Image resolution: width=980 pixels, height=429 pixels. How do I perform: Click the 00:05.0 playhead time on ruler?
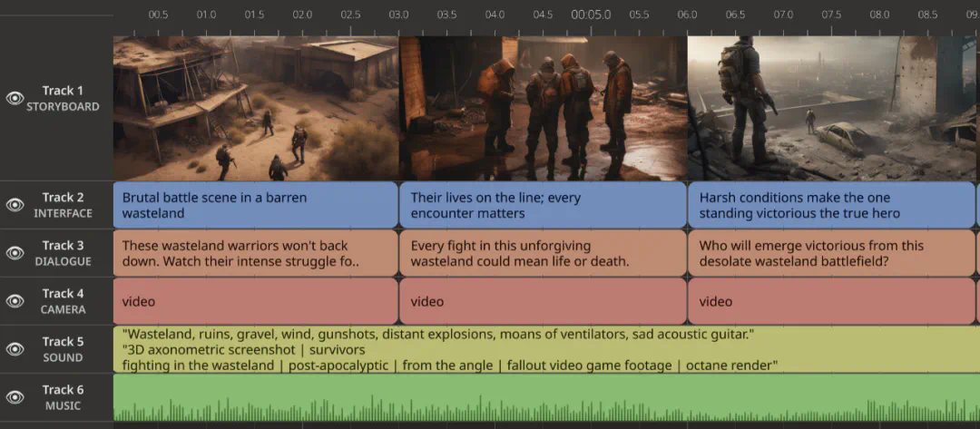(591, 15)
